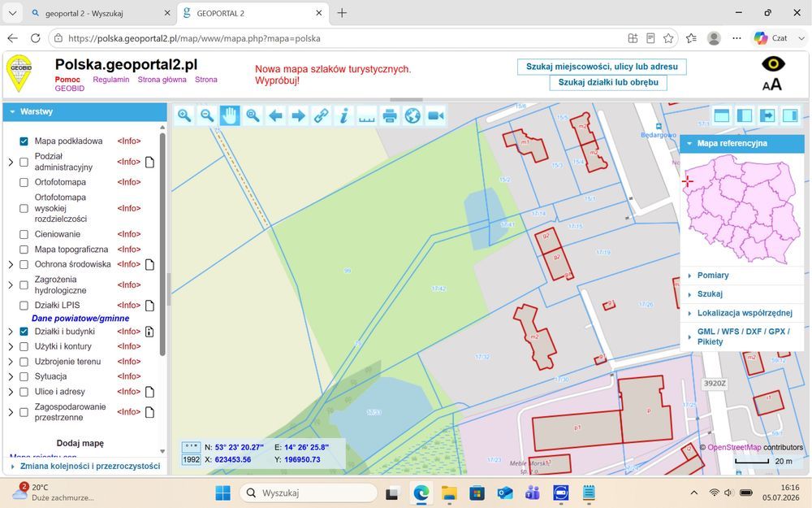
Task: Click the map link chain icon
Action: pyautogui.click(x=321, y=115)
